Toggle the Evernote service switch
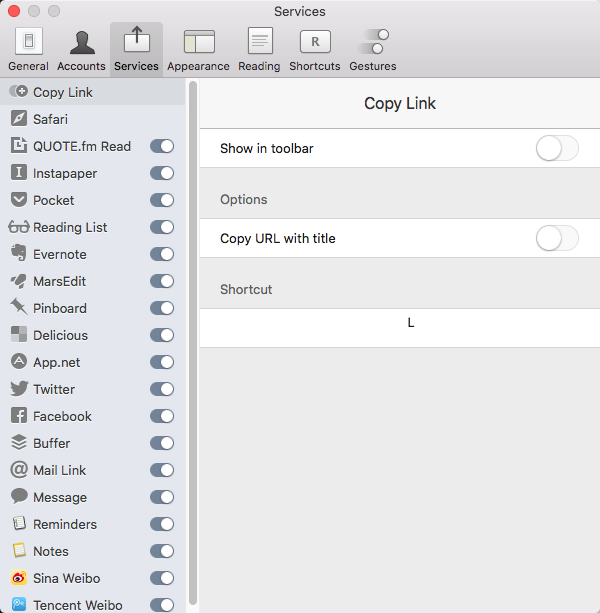Image resolution: width=600 pixels, height=613 pixels. [x=162, y=254]
